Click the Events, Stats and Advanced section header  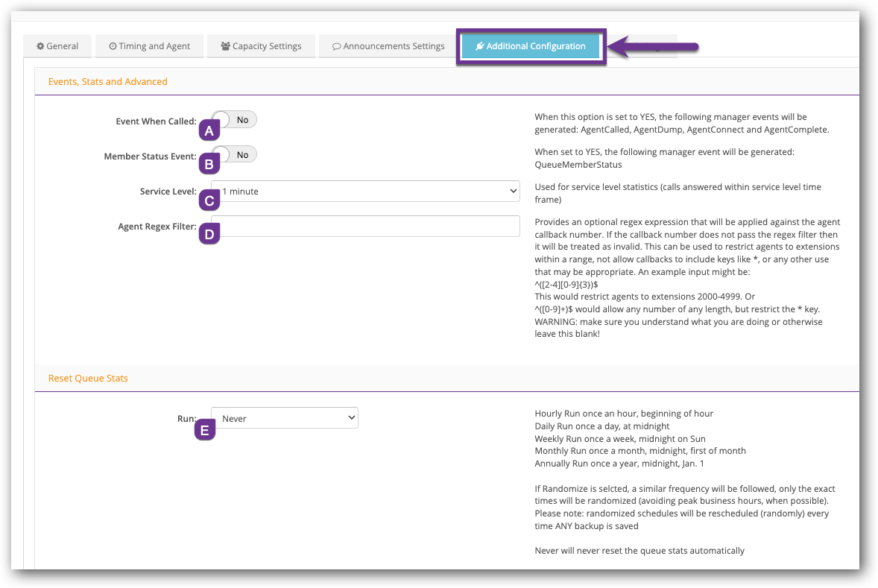107,81
